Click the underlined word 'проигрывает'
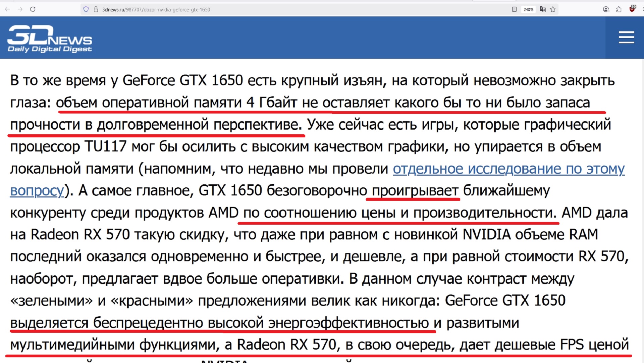This screenshot has width=644, height=363. click(415, 191)
